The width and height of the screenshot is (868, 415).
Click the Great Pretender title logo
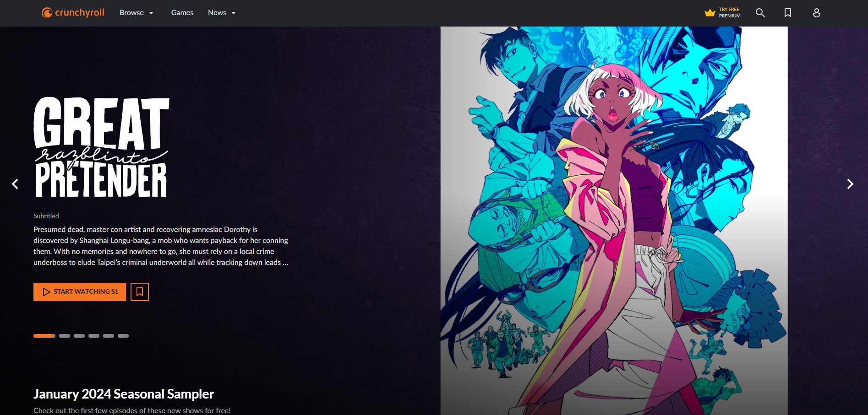point(101,147)
